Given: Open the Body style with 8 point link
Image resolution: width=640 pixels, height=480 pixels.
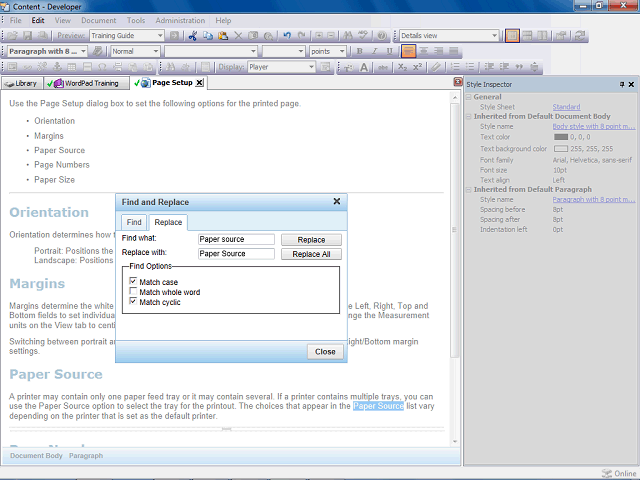Looking at the screenshot, I should tap(593, 127).
